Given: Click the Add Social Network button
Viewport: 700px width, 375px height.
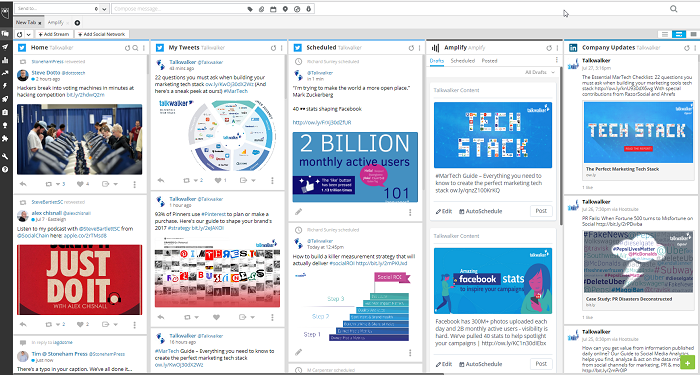Looking at the screenshot, I should 102,34.
